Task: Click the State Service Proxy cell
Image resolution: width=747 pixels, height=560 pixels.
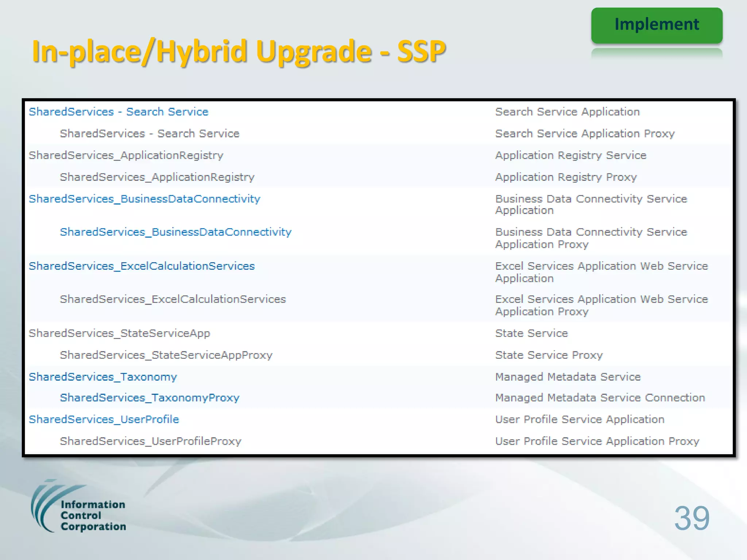Action: [549, 355]
